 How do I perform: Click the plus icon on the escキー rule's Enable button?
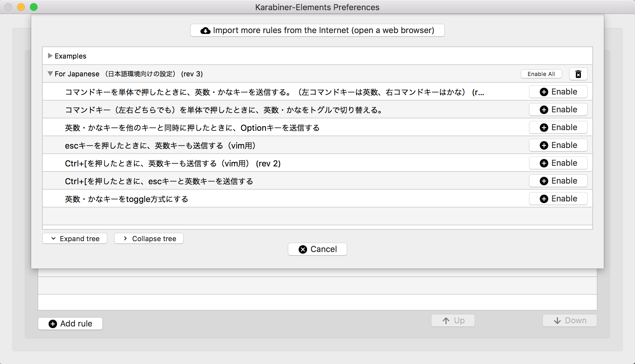pyautogui.click(x=544, y=145)
